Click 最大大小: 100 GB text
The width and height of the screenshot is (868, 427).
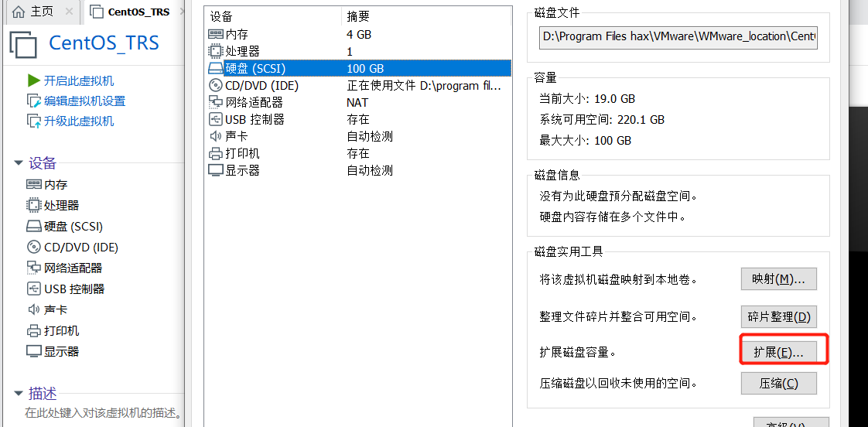(x=585, y=141)
